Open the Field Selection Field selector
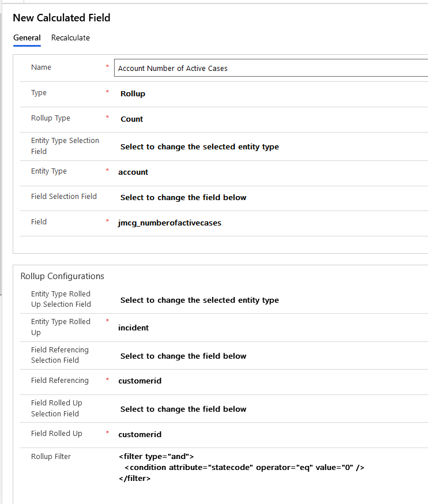This screenshot has width=428, height=504. 183,198
